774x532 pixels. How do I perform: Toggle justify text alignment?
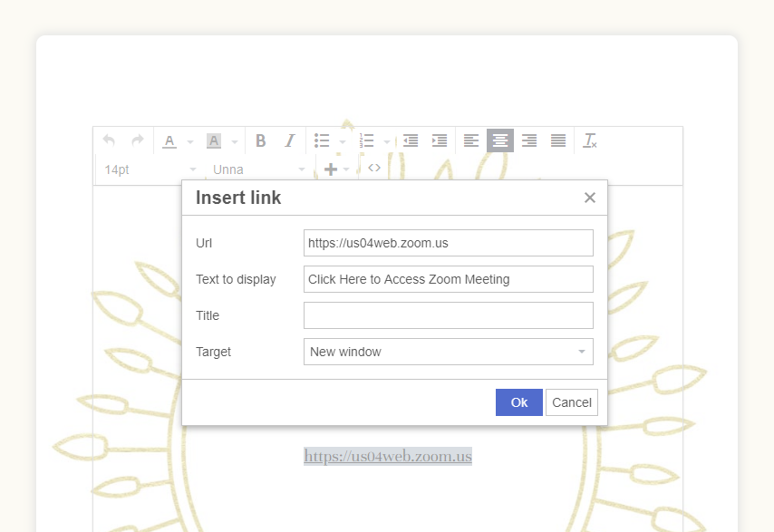coord(558,140)
